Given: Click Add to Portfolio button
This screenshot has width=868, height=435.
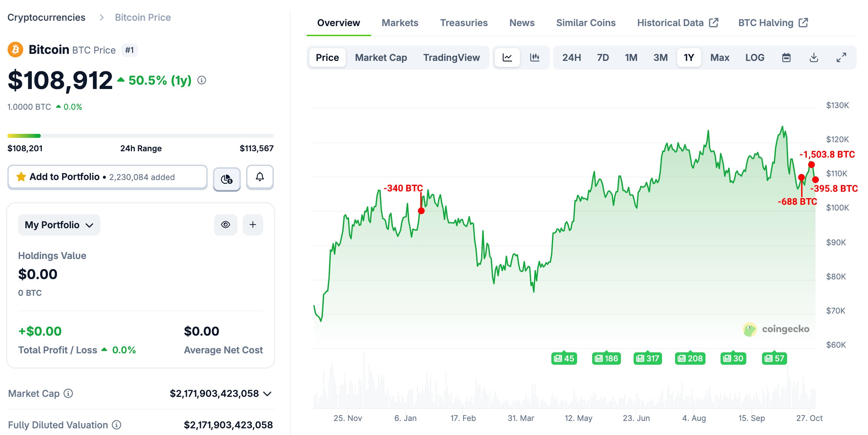Looking at the screenshot, I should point(107,177).
